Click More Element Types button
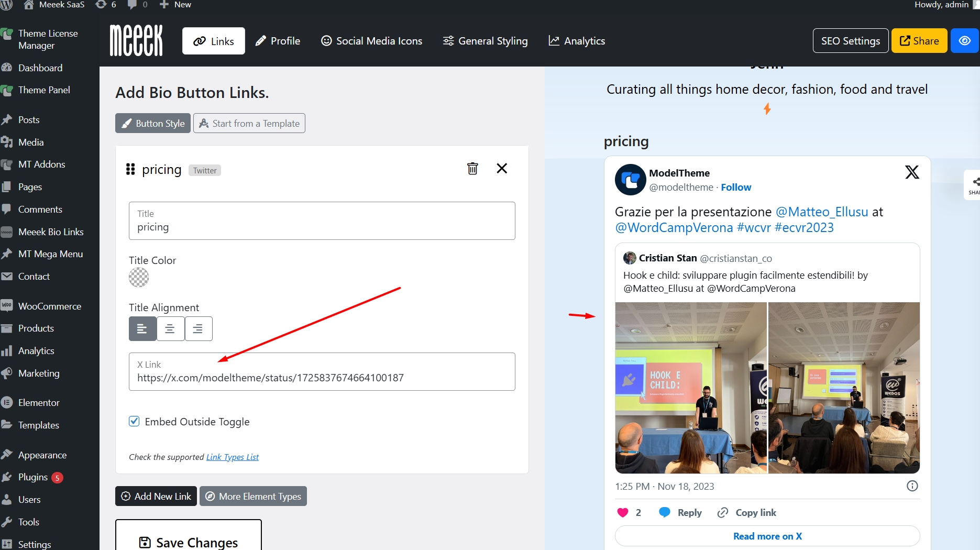This screenshot has width=980, height=550. pos(253,496)
